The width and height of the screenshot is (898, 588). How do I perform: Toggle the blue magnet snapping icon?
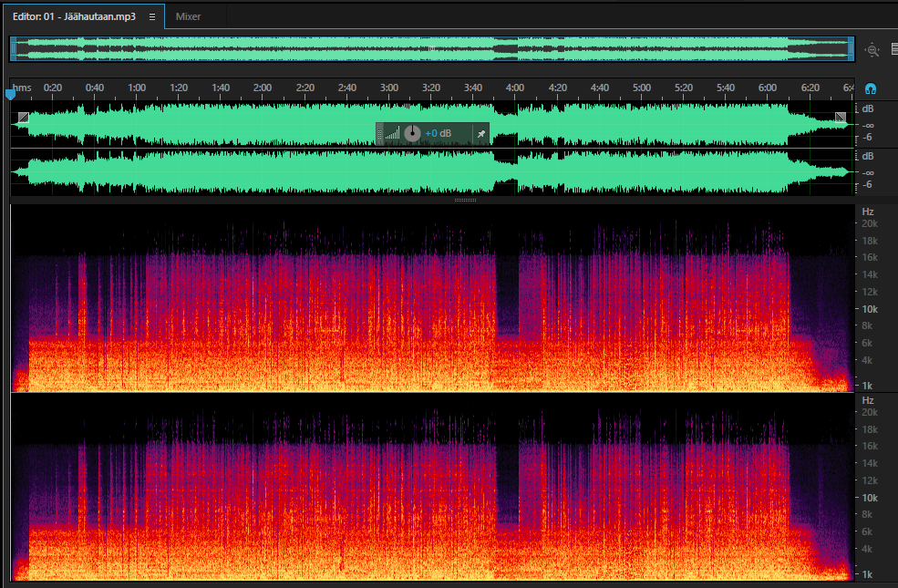pos(871,88)
